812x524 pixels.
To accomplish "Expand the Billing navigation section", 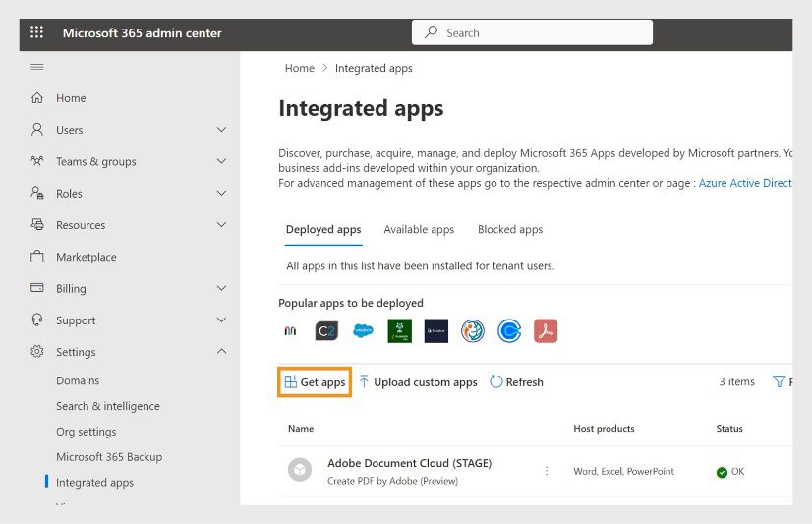I will pyautogui.click(x=221, y=288).
